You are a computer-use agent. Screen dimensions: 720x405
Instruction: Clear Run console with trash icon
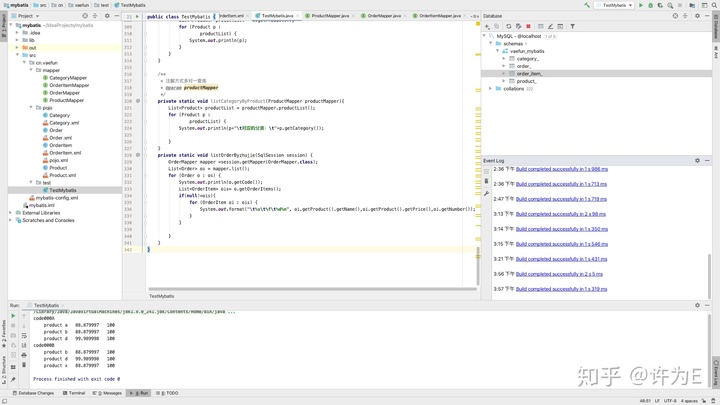tap(24, 365)
